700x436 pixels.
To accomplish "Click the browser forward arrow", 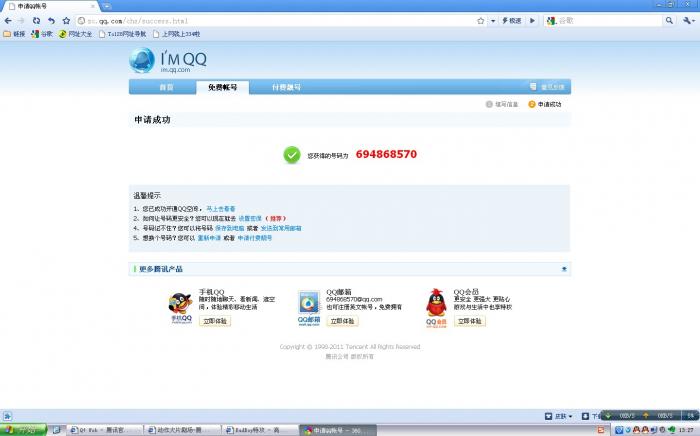I will tap(21, 21).
